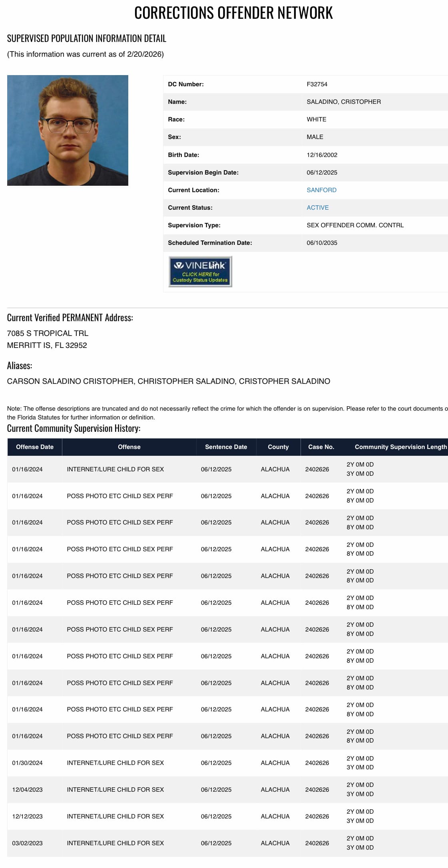Click MERRITT IS, FL 32952 text
448x868 pixels.
pyautogui.click(x=47, y=345)
